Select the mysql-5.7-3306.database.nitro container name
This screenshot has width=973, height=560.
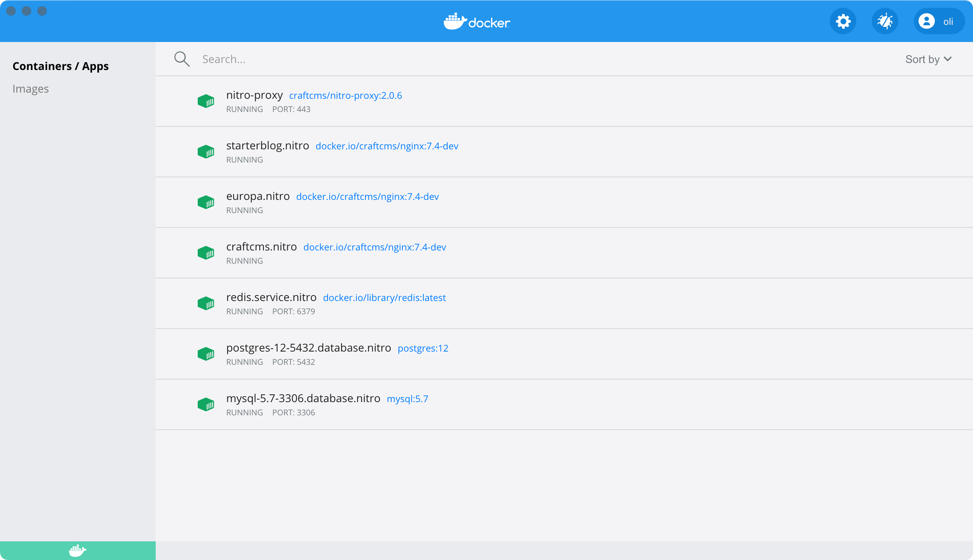303,399
